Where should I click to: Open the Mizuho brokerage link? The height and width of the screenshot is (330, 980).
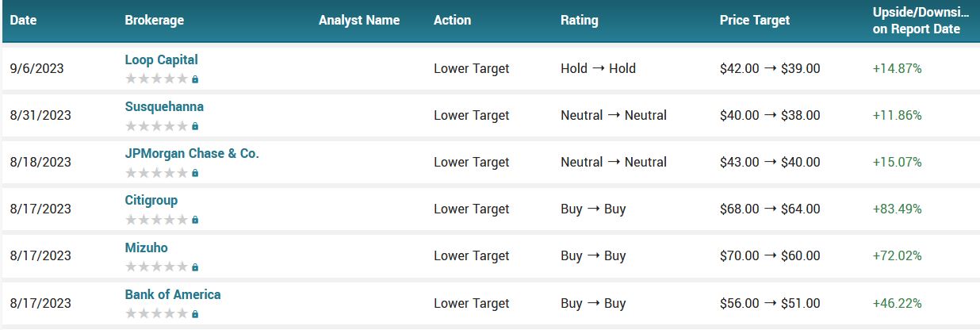tap(147, 247)
